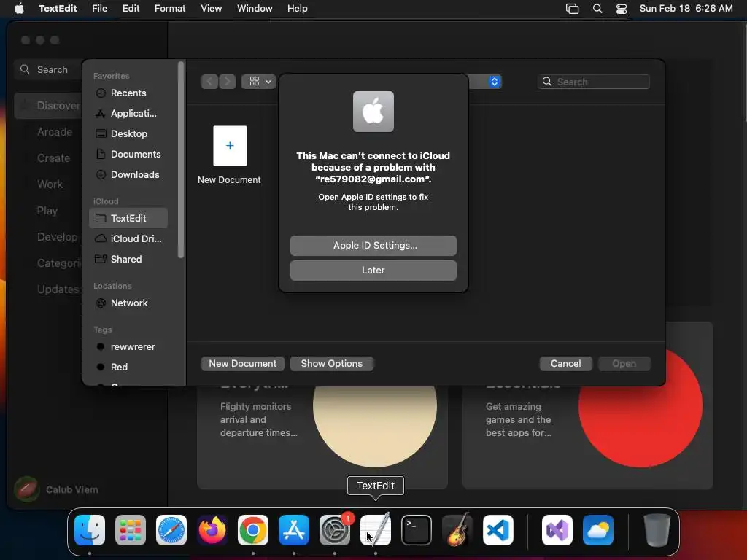Launch GarageBand from the Dock
The height and width of the screenshot is (560, 747).
[x=457, y=530]
